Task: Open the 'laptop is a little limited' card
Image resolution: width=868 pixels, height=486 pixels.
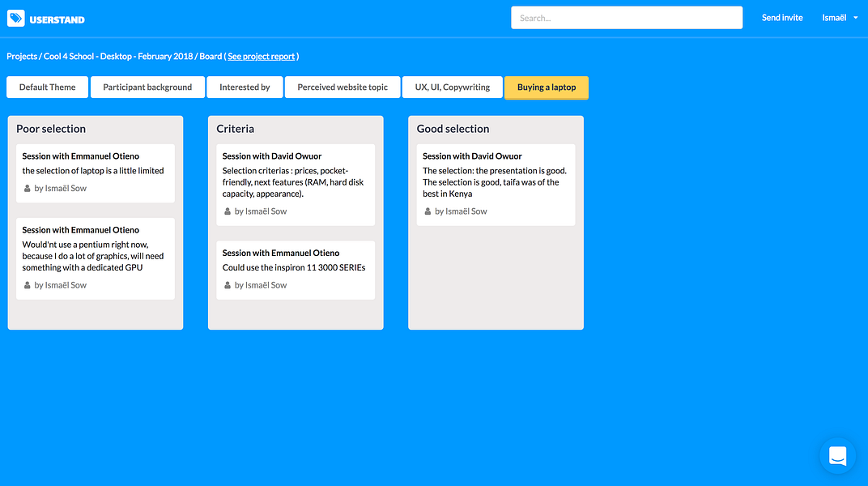Action: coord(96,173)
